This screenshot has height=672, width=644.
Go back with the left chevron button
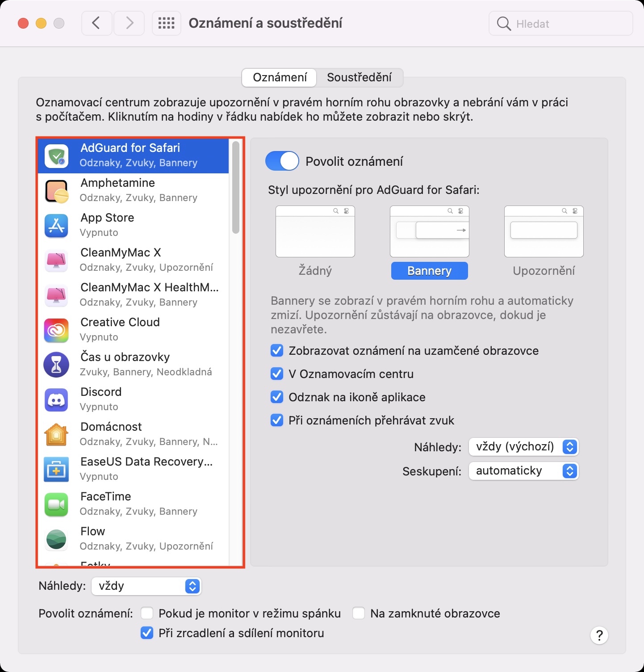[96, 23]
